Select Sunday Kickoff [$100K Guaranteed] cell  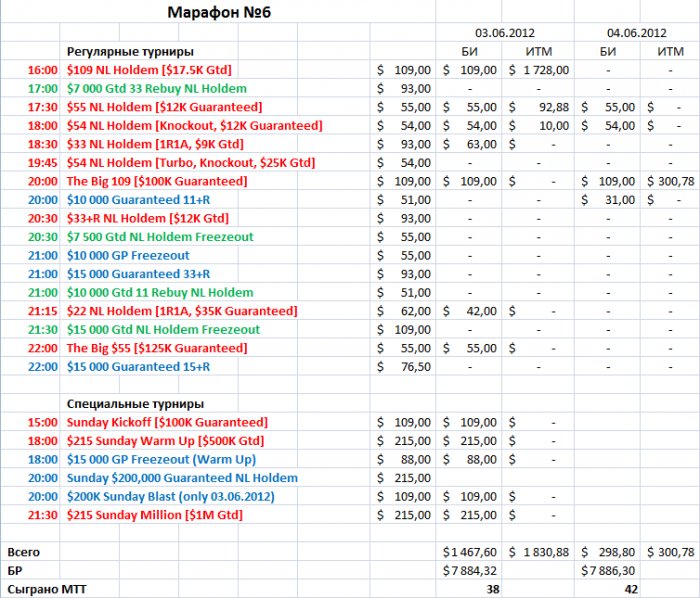167,422
